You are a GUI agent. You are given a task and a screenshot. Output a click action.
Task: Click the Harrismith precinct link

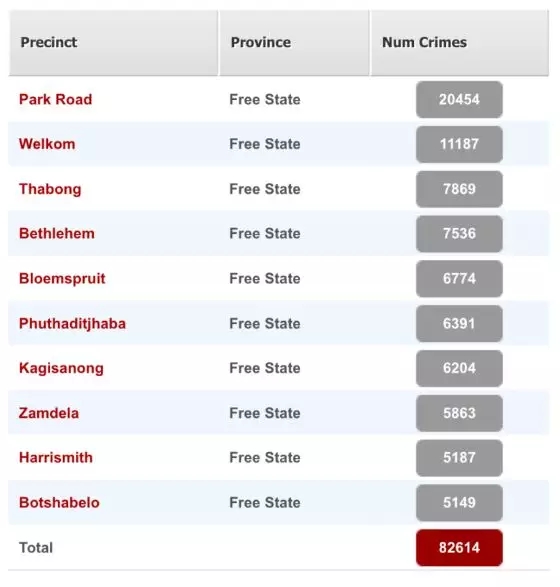[56, 458]
